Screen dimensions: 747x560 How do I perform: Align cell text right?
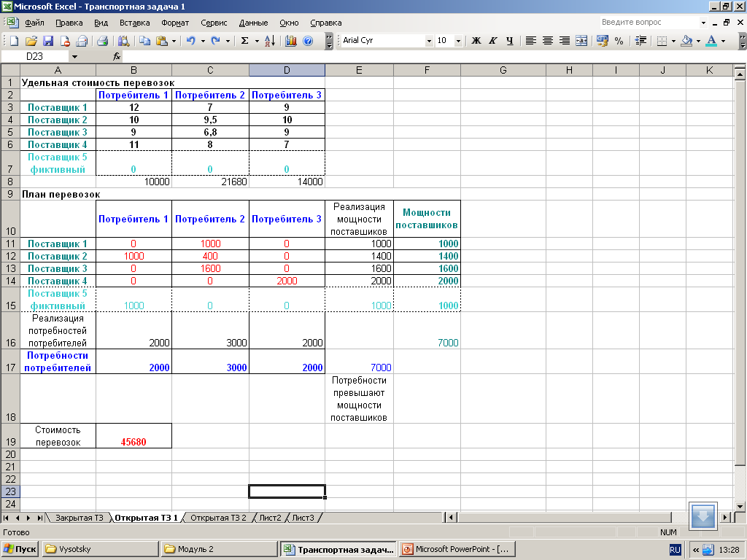565,41
